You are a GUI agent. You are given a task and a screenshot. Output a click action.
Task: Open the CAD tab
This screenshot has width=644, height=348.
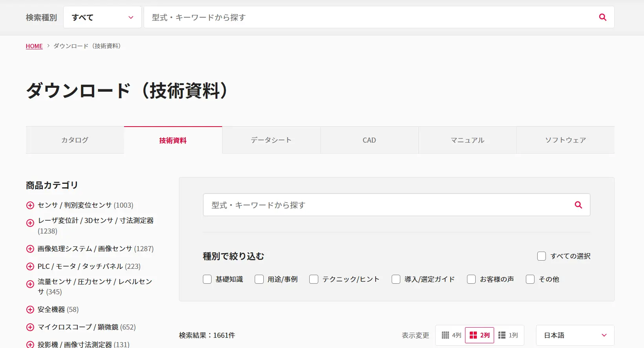[369, 140]
